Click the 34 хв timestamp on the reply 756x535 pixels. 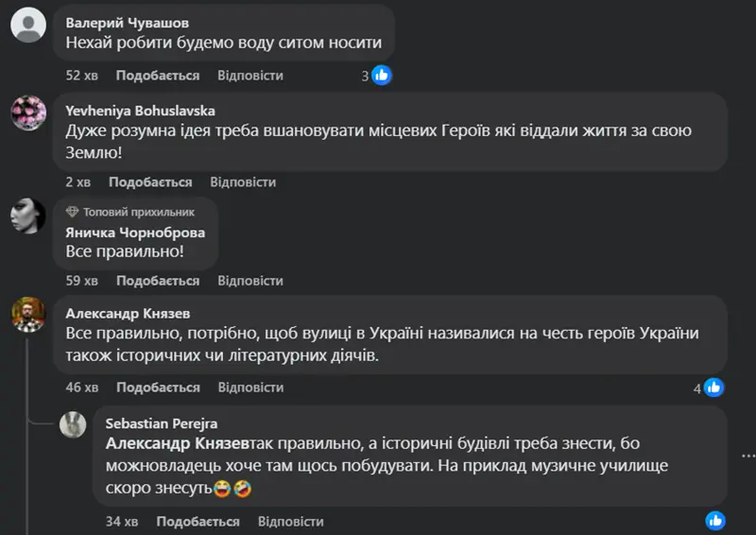click(x=122, y=522)
